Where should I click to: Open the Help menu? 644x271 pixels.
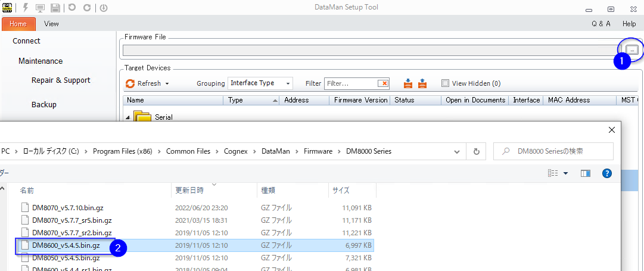pyautogui.click(x=629, y=24)
